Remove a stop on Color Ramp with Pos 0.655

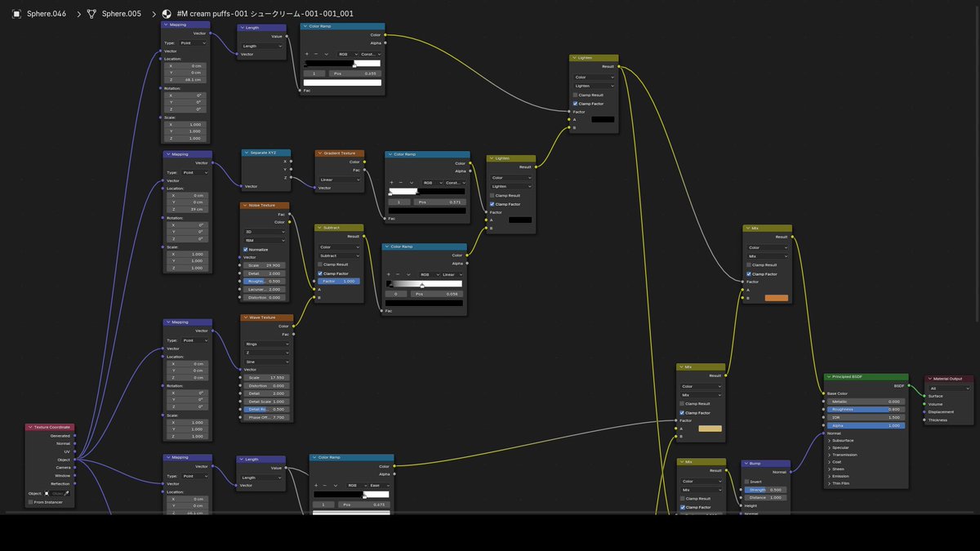coord(316,54)
